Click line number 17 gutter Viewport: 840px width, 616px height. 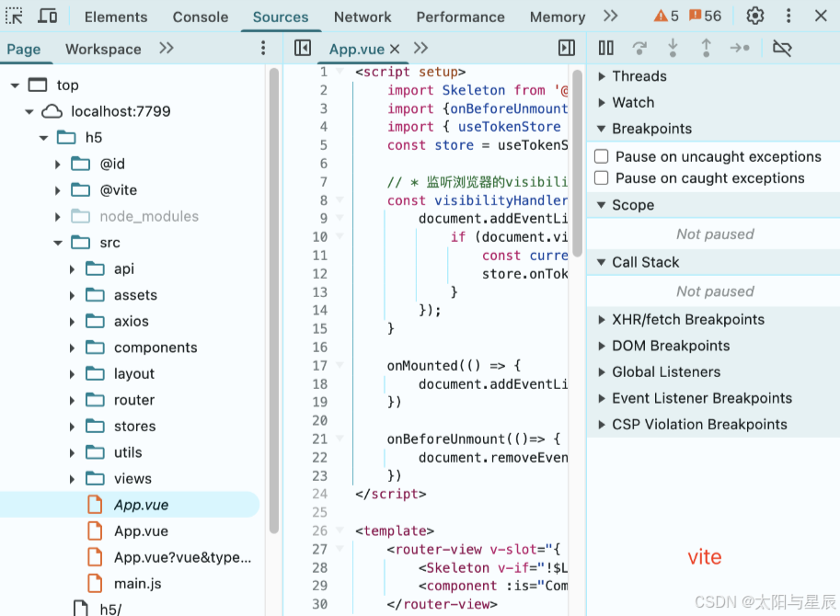[x=320, y=366]
